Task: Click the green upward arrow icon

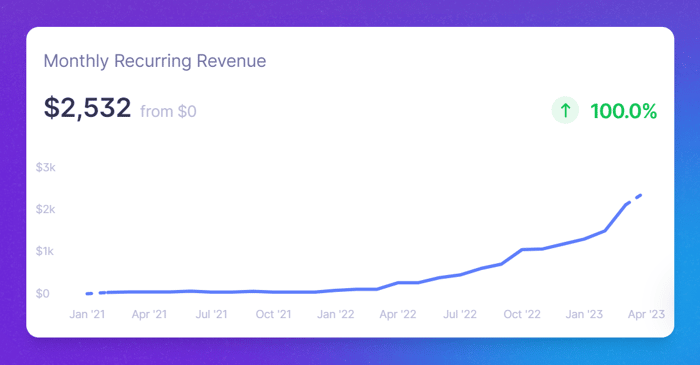Action: (x=565, y=110)
